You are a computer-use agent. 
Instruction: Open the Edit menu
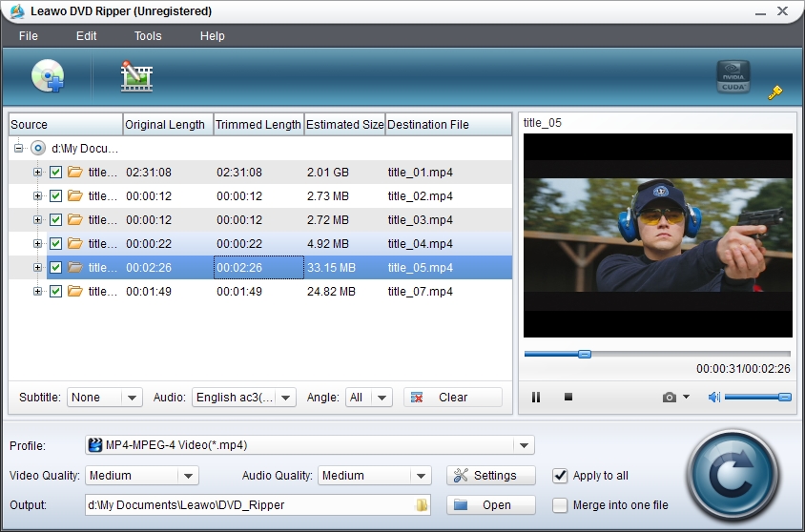86,36
